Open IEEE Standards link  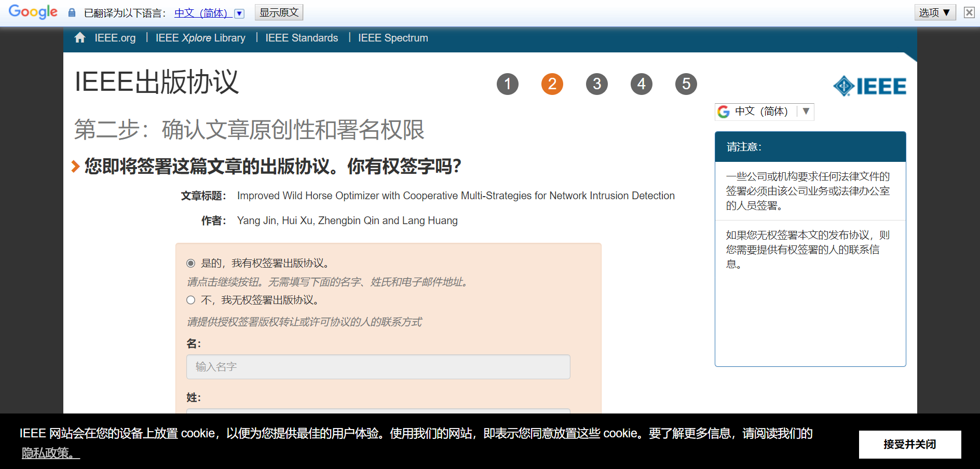[302, 38]
